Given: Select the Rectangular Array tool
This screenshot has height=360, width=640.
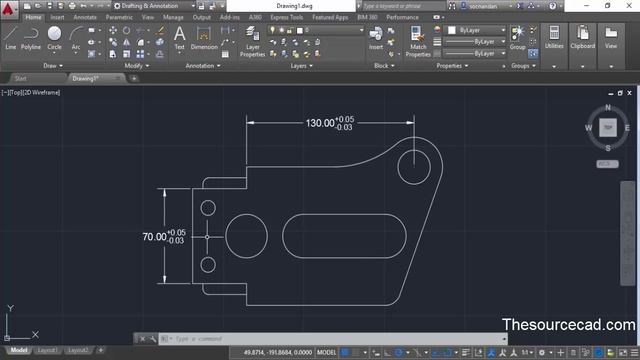Looking at the screenshot, I should click(x=140, y=54).
